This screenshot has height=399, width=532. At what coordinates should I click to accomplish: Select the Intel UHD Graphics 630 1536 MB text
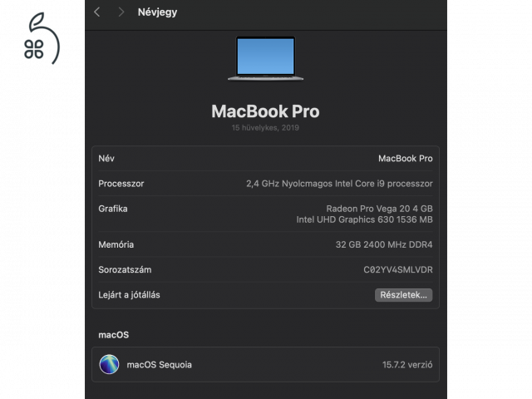(x=364, y=219)
